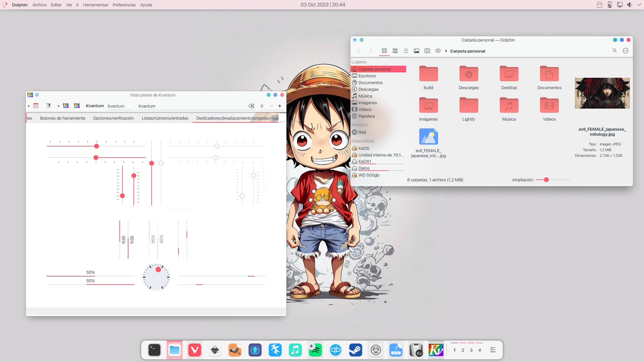Image resolution: width=644 pixels, height=362 pixels.
Task: Select KaOS1 device in sidebar
Action: pyautogui.click(x=378, y=162)
